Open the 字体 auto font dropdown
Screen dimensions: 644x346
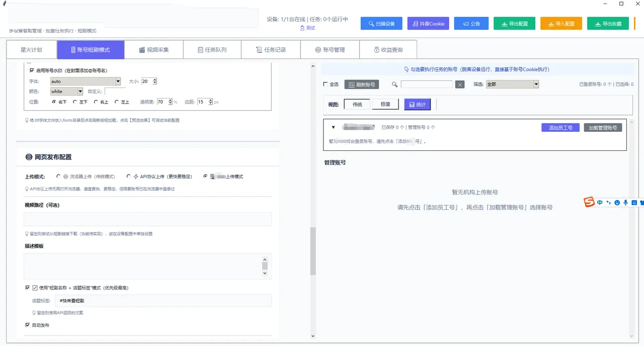(86, 81)
